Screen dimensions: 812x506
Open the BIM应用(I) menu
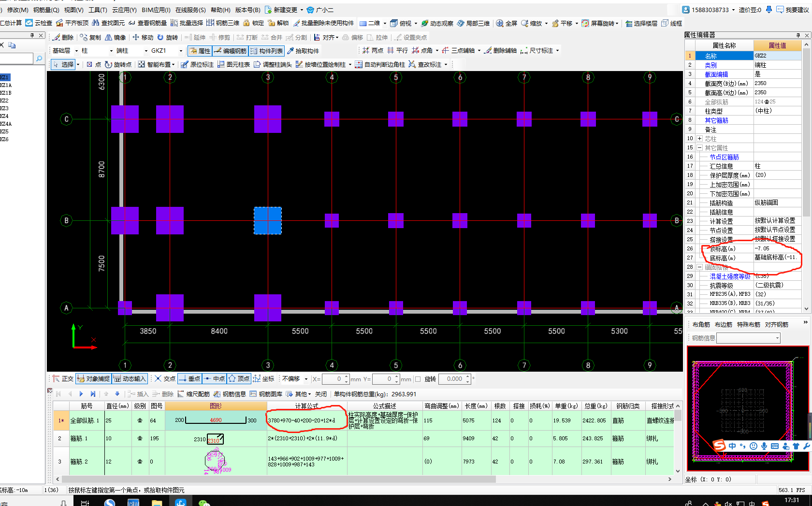[x=156, y=10]
